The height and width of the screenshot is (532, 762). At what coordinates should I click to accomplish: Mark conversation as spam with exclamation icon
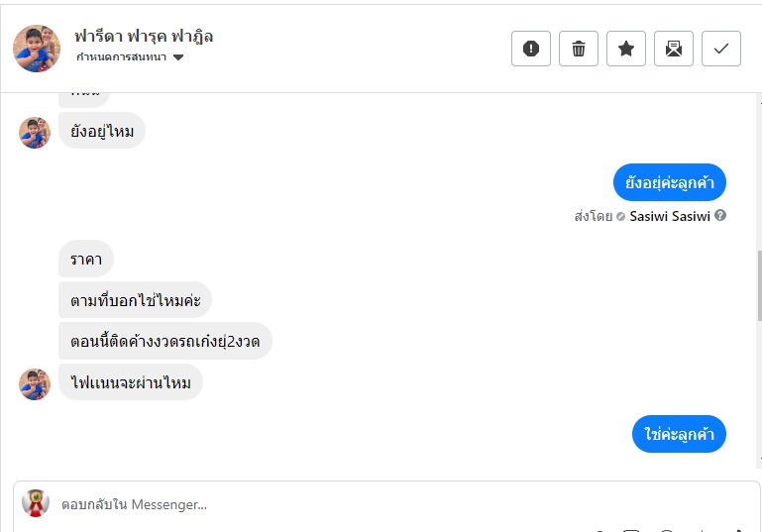[531, 49]
